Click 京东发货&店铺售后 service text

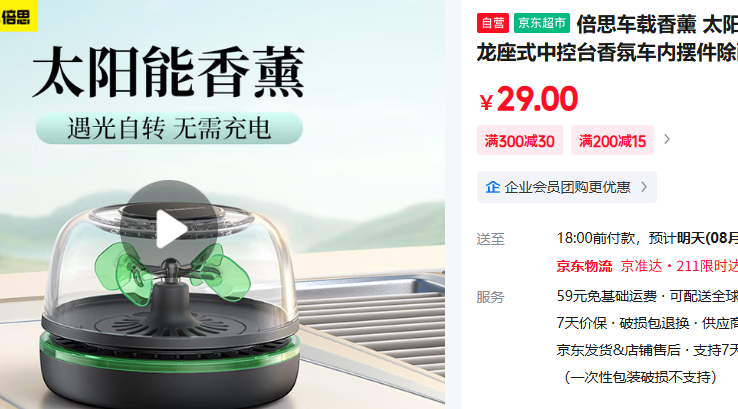tap(618, 350)
